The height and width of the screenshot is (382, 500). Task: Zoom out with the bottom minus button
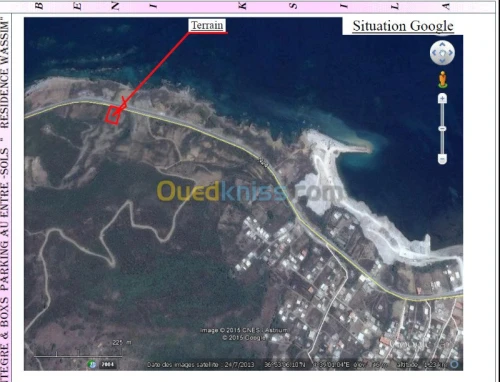(x=442, y=159)
